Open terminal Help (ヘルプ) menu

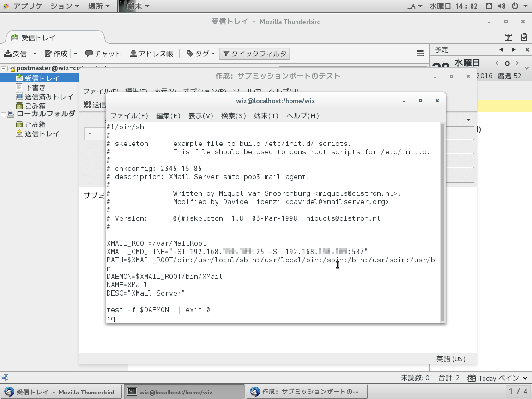(x=302, y=116)
